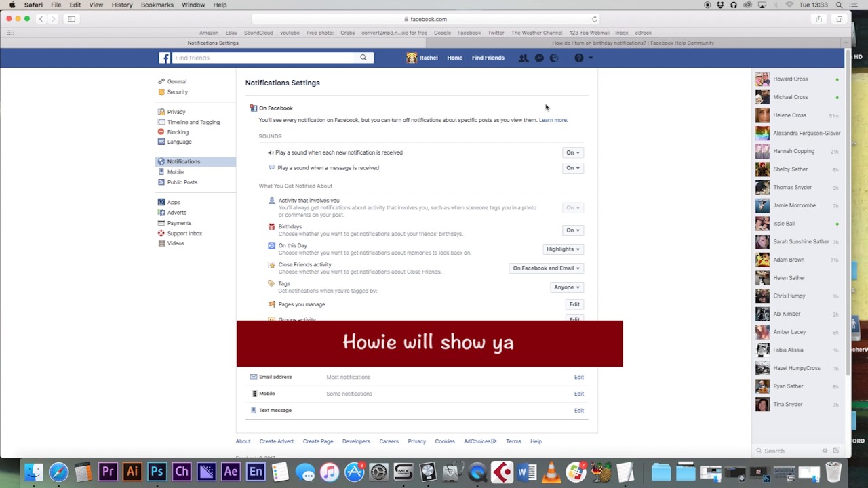The height and width of the screenshot is (488, 868).
Task: Launch After Effects from the Dock
Action: (x=231, y=472)
